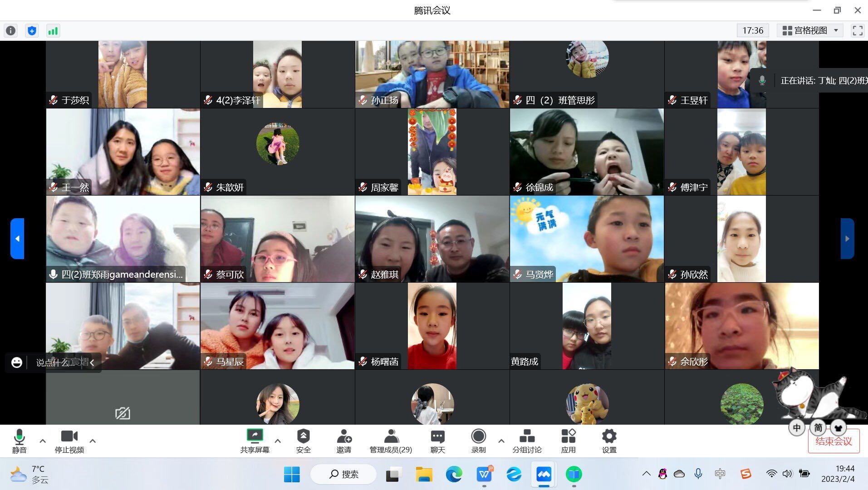Open meeting Settings (设置)
Image resolution: width=868 pixels, height=490 pixels.
tap(609, 441)
